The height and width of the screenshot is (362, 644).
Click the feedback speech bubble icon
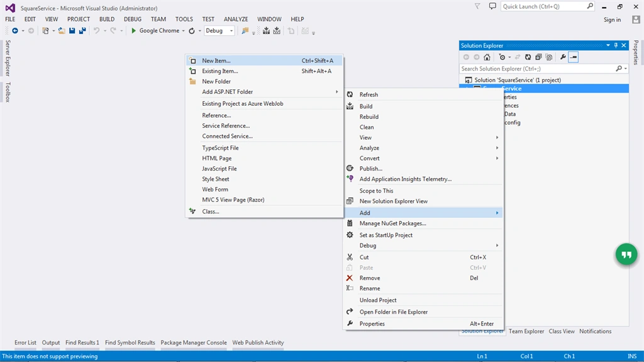pos(492,6)
